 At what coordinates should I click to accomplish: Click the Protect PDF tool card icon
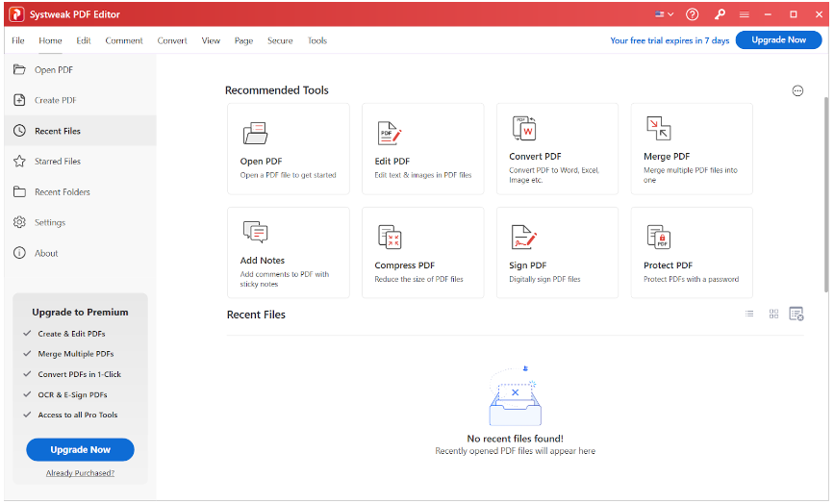(659, 238)
